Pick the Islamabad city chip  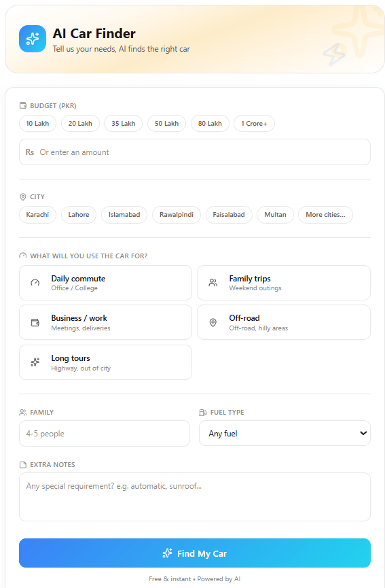click(x=124, y=215)
